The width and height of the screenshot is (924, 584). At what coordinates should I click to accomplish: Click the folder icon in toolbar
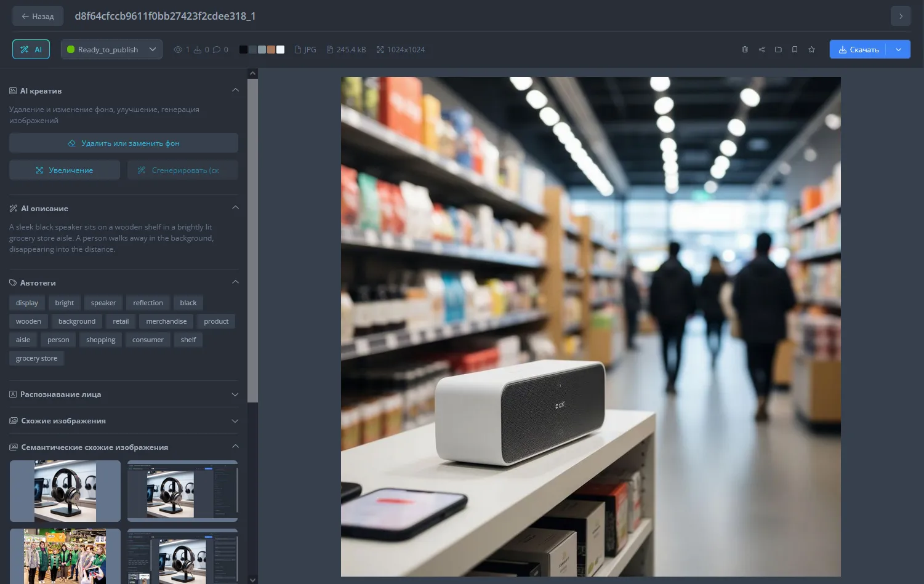point(778,50)
